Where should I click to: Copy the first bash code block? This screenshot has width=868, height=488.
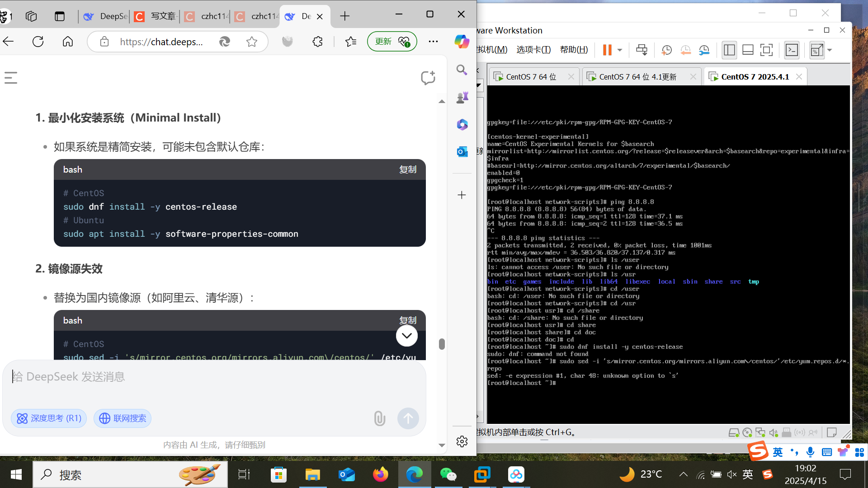(407, 169)
